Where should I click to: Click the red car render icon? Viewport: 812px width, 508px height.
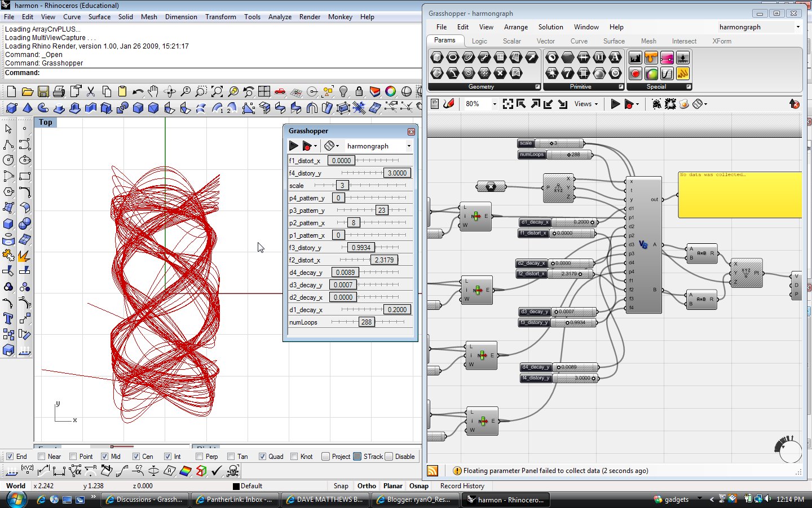(280, 91)
